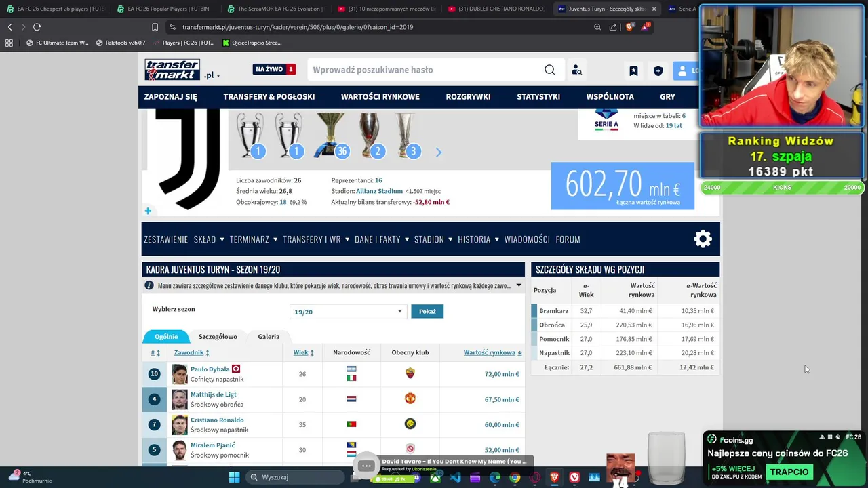The image size is (868, 488).
Task: Switch to the Szczegółowo tab
Action: (x=218, y=337)
